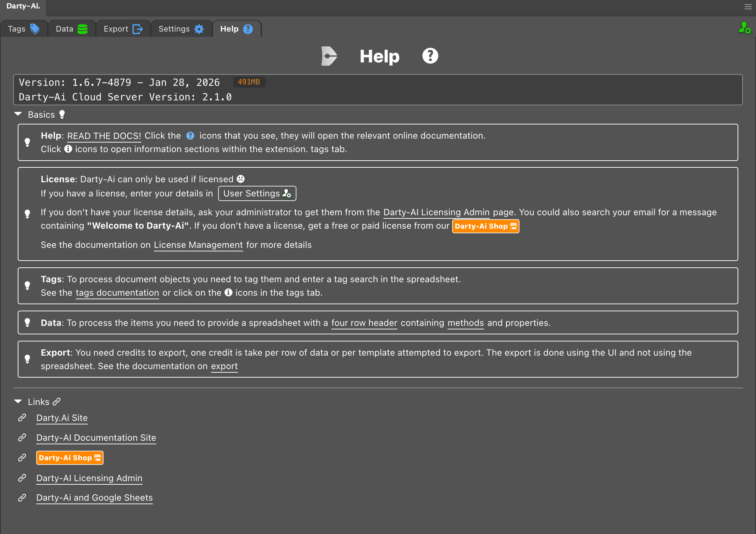Open User Settings from the License section
756x534 pixels.
point(257,193)
